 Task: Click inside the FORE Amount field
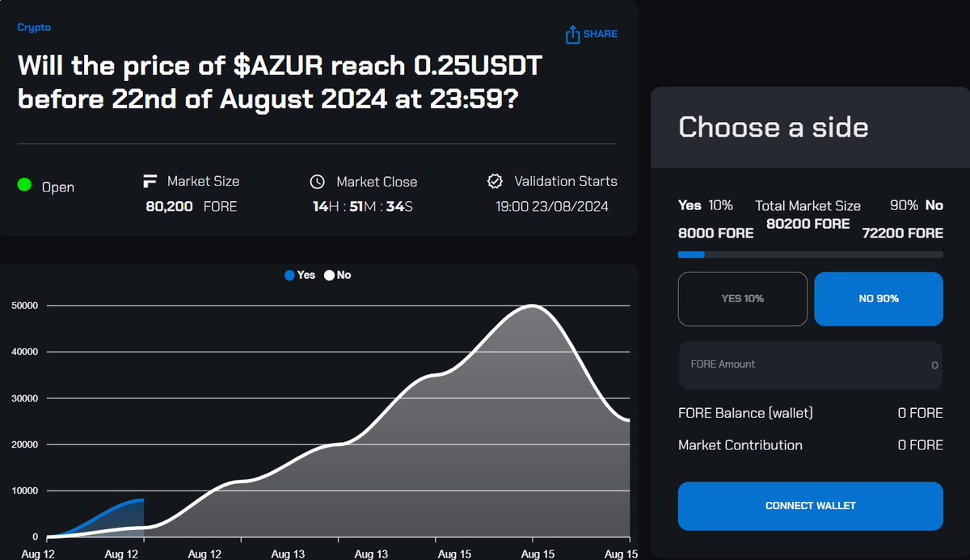click(x=809, y=364)
